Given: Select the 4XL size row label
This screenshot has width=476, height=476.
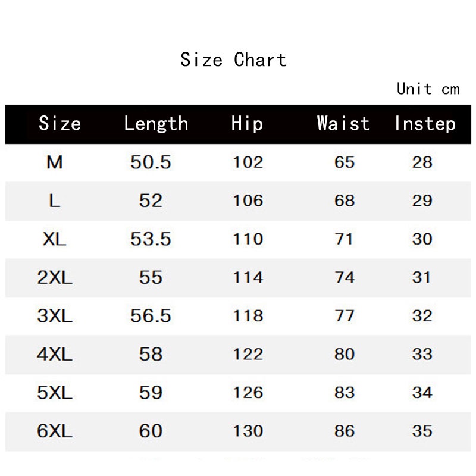Looking at the screenshot, I should coord(55,354).
